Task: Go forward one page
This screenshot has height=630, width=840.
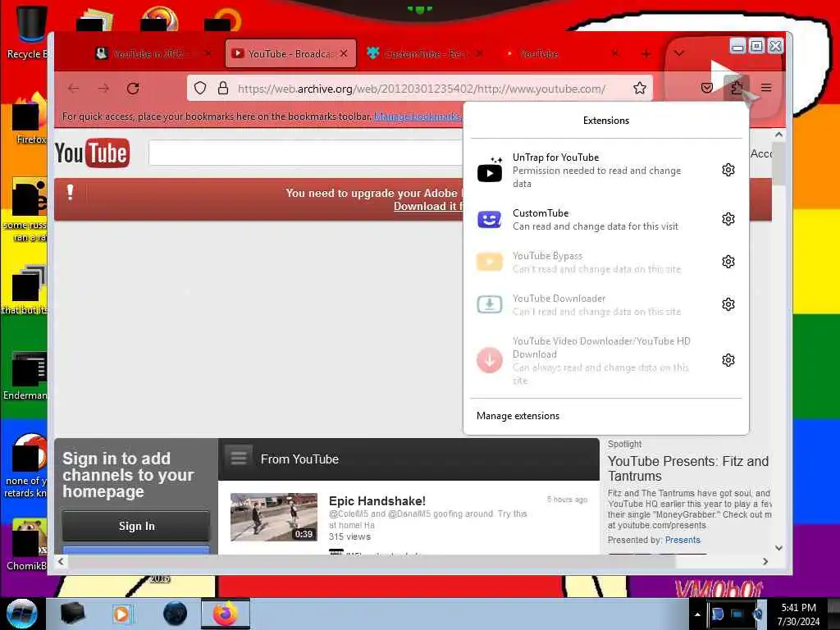Action: click(103, 89)
